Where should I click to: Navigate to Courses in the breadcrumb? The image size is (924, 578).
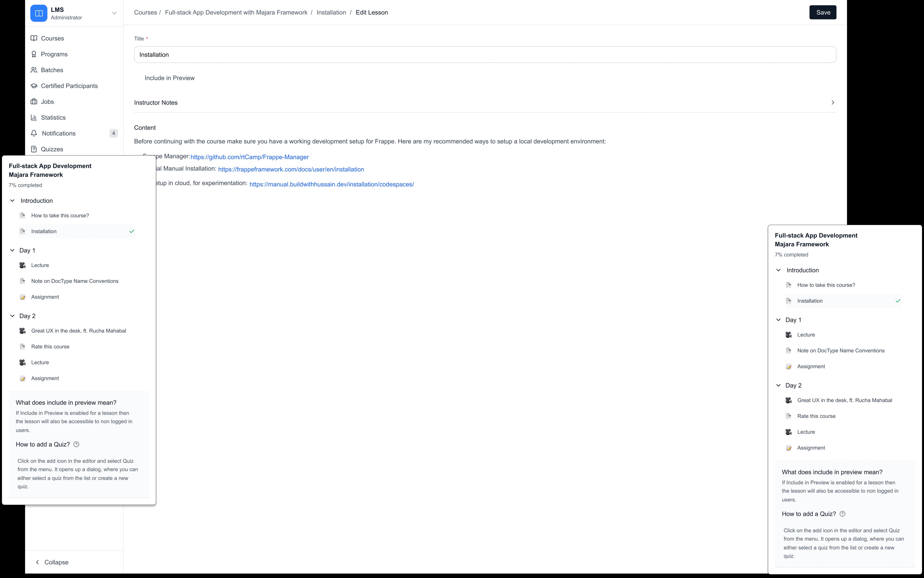145,12
